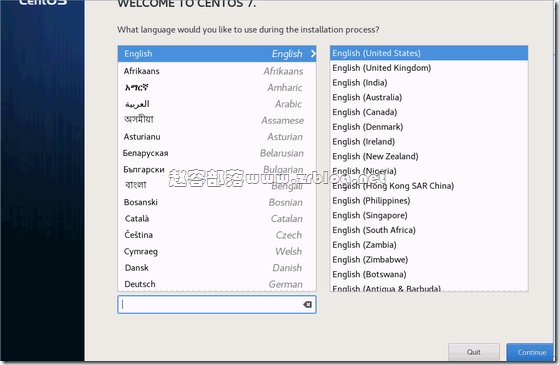Select English (United States) locale
This screenshot has width=559, height=365.
click(429, 53)
